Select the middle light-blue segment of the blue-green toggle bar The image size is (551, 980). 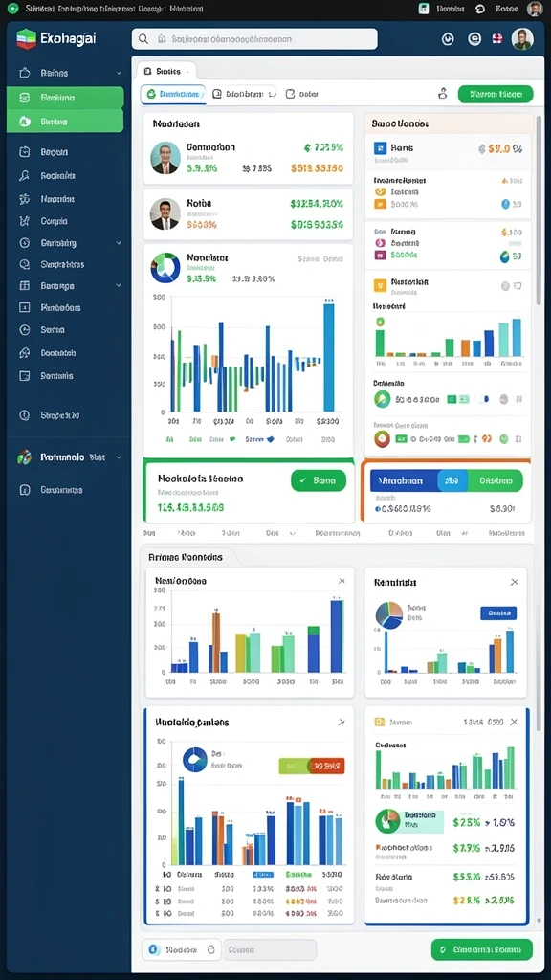(452, 480)
